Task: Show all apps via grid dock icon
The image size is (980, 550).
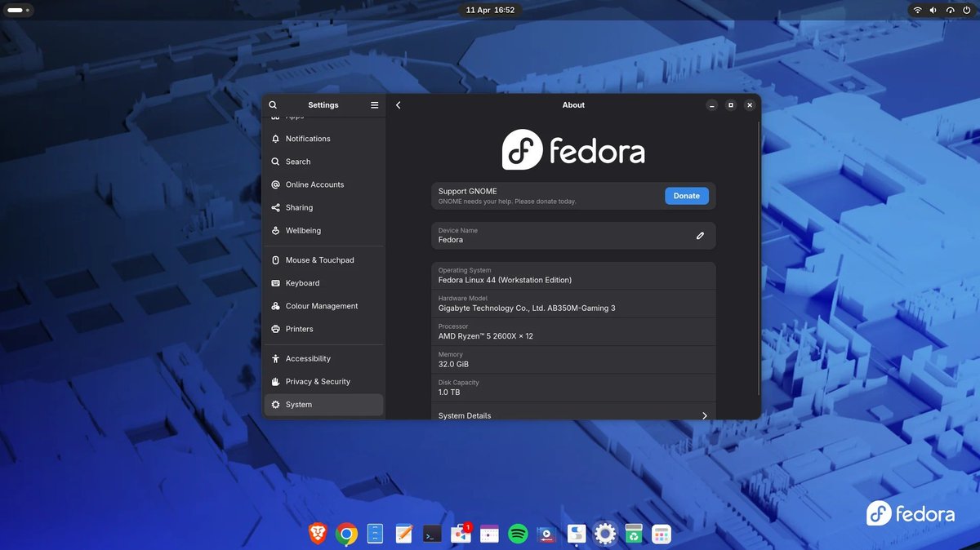Action: click(x=662, y=534)
